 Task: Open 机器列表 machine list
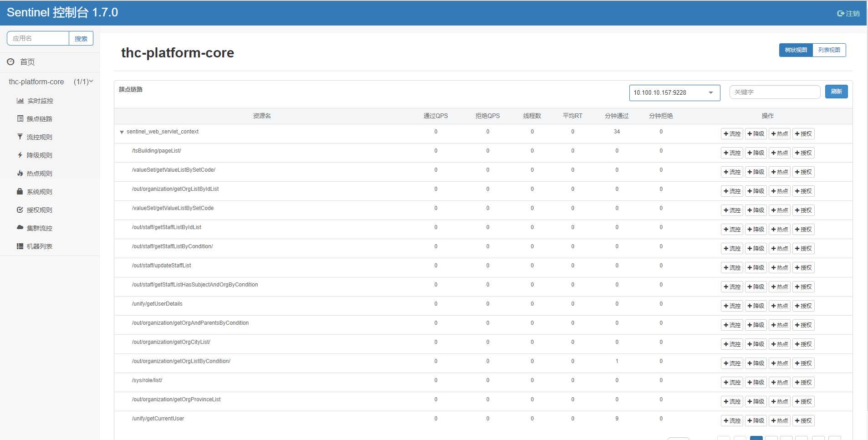[35, 246]
